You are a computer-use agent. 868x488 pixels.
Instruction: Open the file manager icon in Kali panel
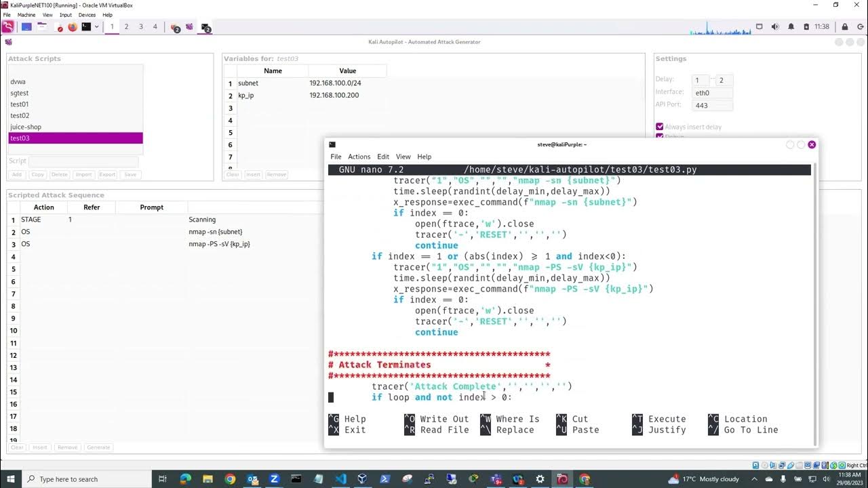click(42, 27)
